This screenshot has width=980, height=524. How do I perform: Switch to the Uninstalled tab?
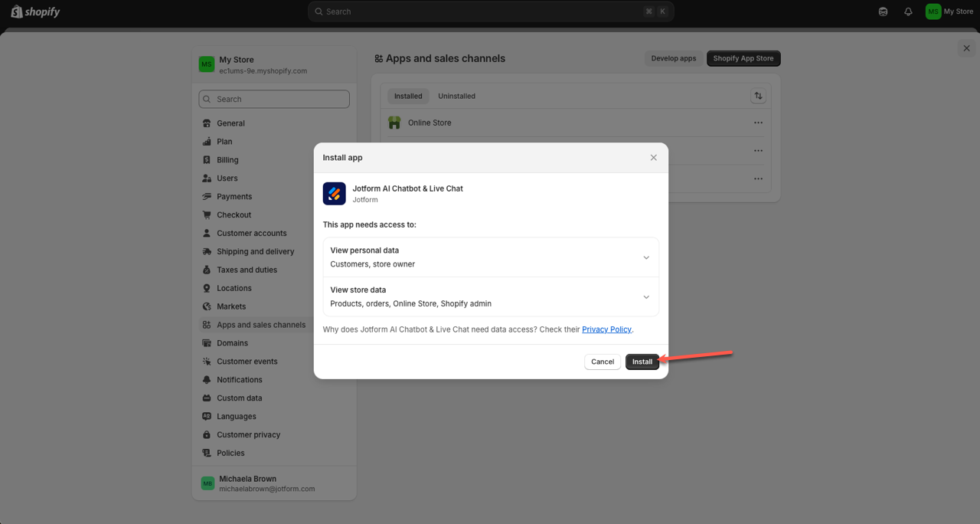coord(456,97)
